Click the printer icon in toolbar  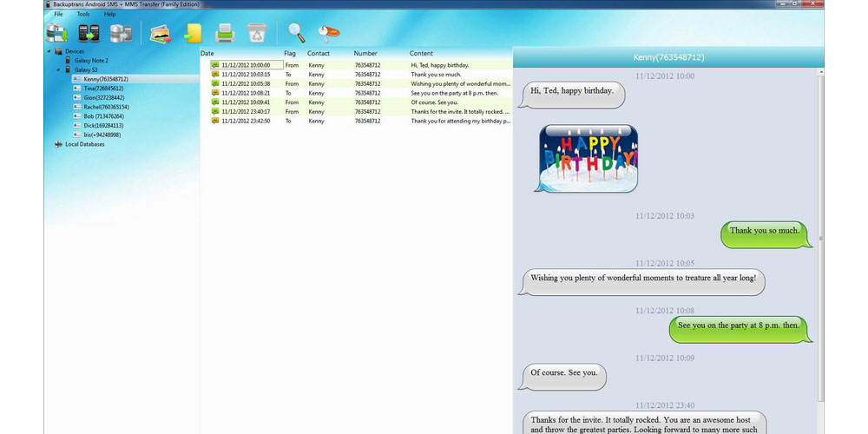pos(225,33)
